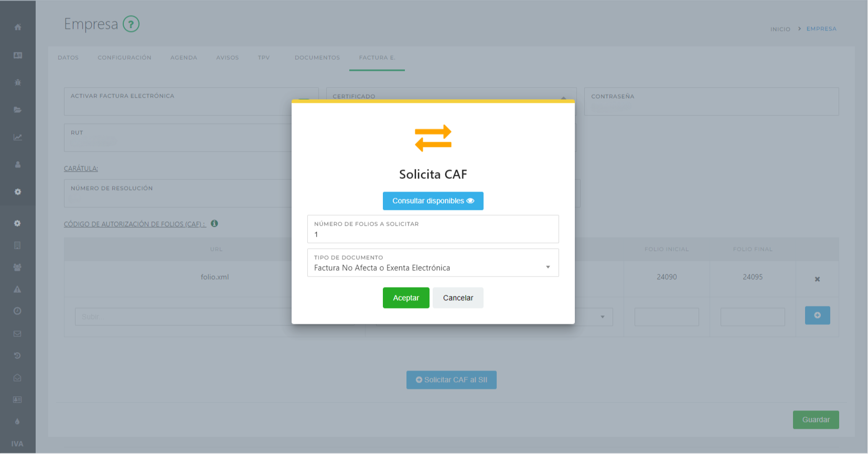Dismiss dialog with Cancelar button
This screenshot has height=454, width=868.
click(458, 298)
